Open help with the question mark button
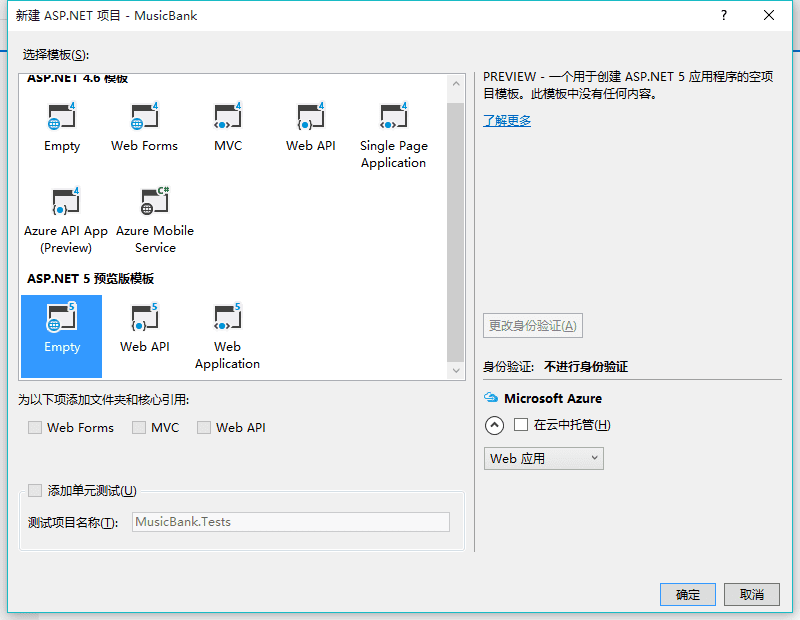 click(723, 15)
